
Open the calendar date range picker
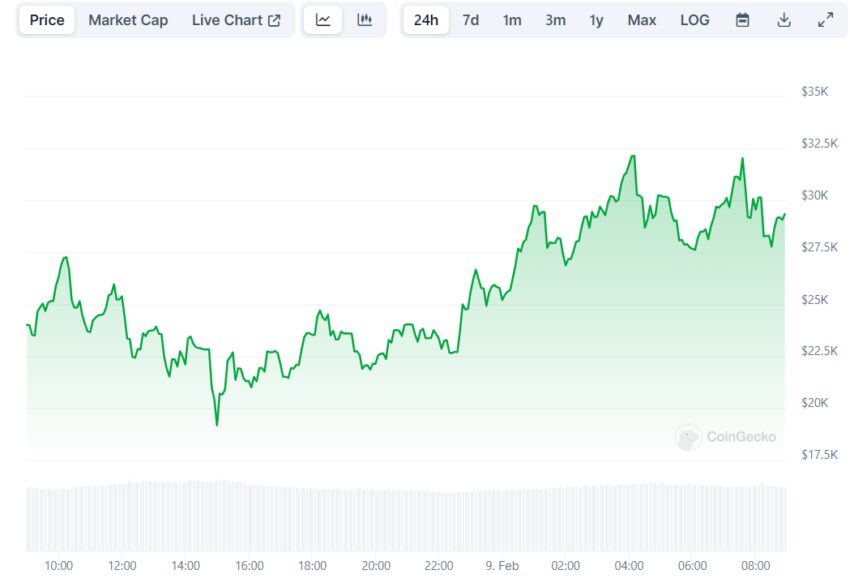click(x=743, y=20)
